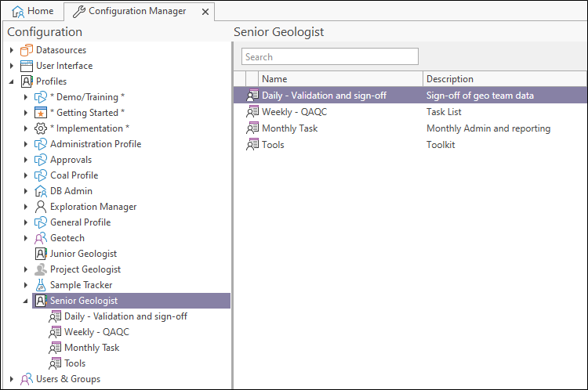Click the Search input field
The width and height of the screenshot is (588, 390).
330,57
